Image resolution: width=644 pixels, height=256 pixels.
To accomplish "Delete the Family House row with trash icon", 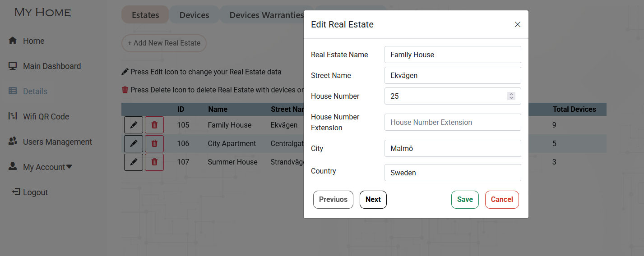I will click(x=154, y=125).
